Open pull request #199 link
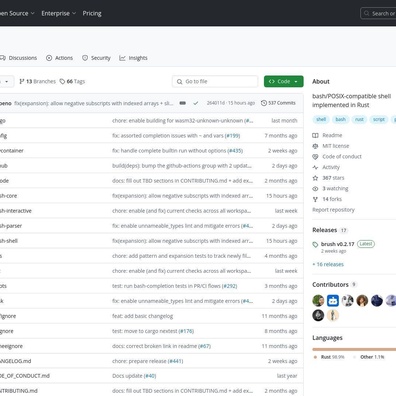 232,136
